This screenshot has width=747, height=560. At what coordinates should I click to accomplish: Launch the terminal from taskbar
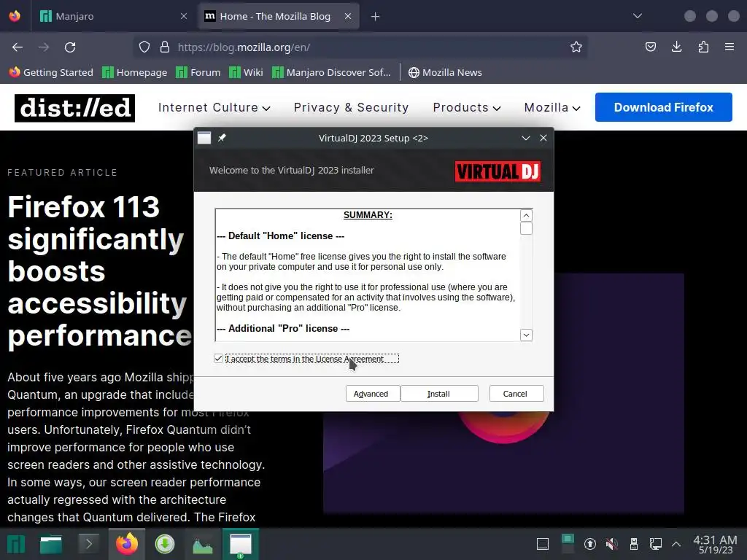(x=88, y=544)
